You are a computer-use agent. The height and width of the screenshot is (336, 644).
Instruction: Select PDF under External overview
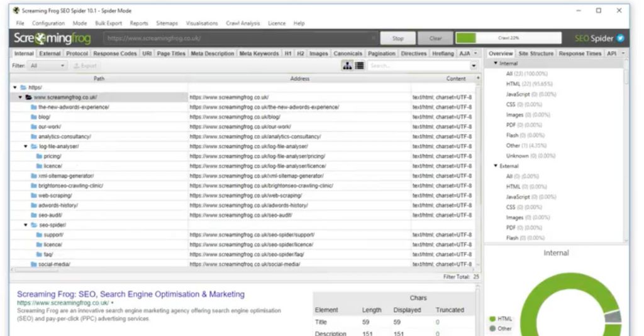(x=524, y=227)
